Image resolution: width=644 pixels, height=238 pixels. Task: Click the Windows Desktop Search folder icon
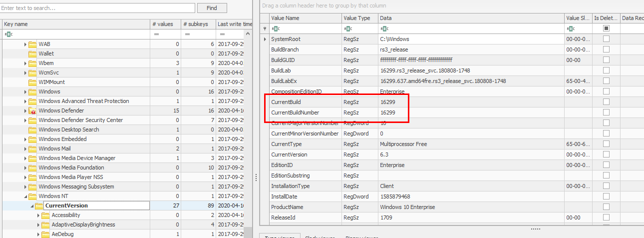coord(33,129)
